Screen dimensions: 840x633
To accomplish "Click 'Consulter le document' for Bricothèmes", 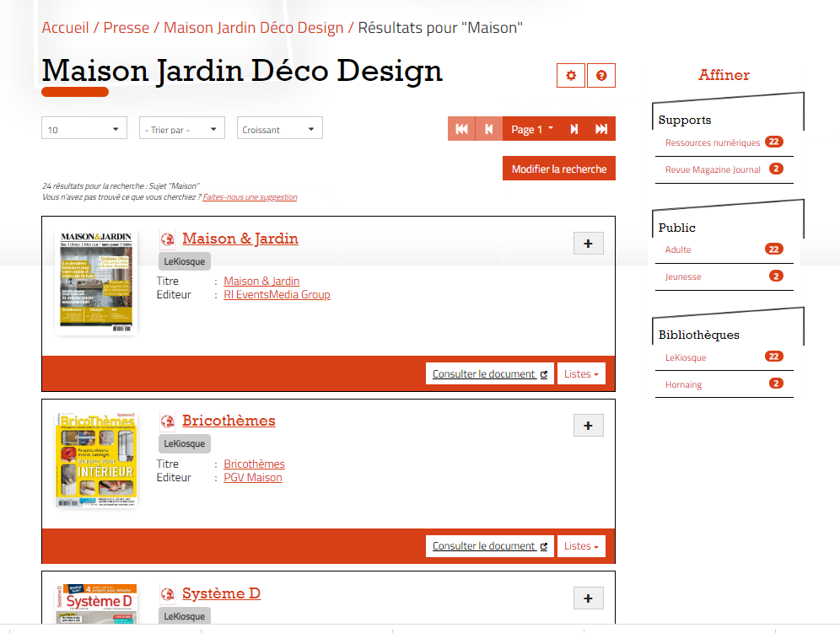I will [490, 546].
